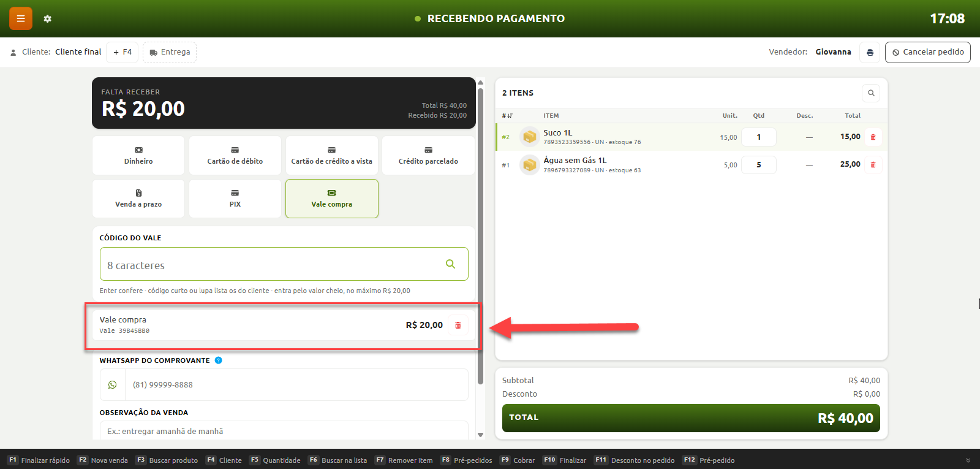
Task: Click F10 Finalizar shortcut
Action: click(x=565, y=460)
